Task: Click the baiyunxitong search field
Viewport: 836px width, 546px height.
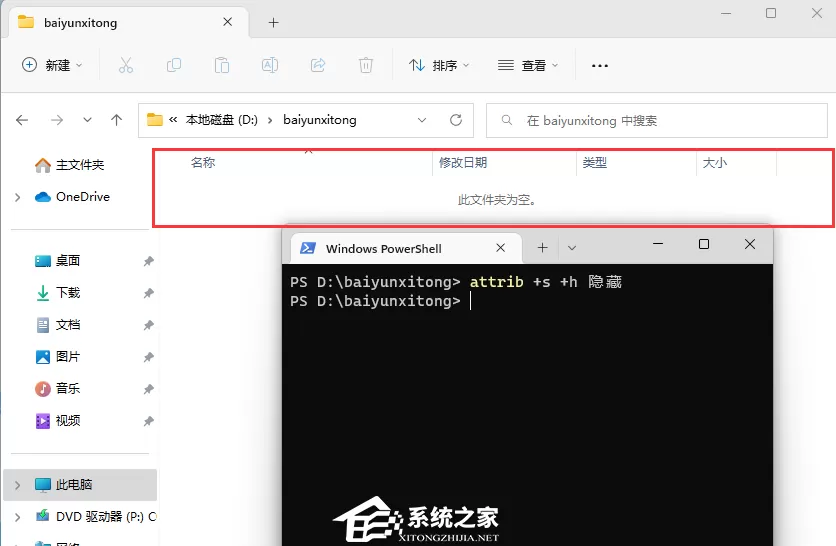Action: (x=656, y=121)
